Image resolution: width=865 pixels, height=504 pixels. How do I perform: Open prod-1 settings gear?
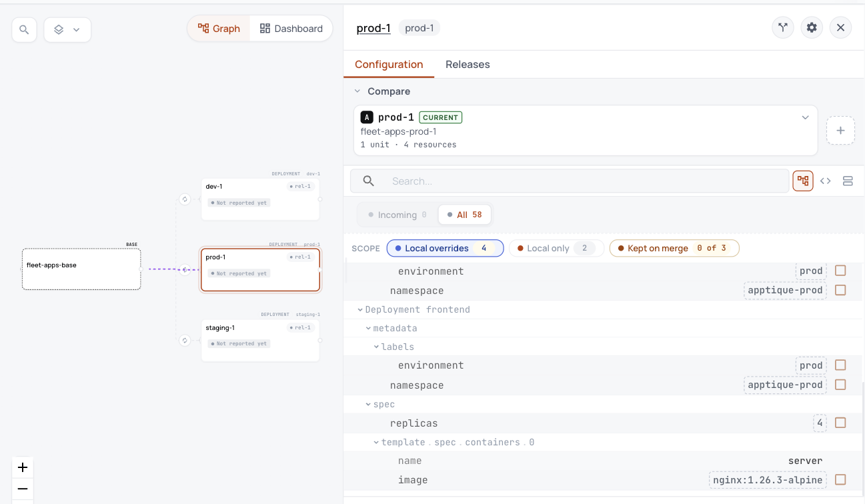tap(812, 28)
